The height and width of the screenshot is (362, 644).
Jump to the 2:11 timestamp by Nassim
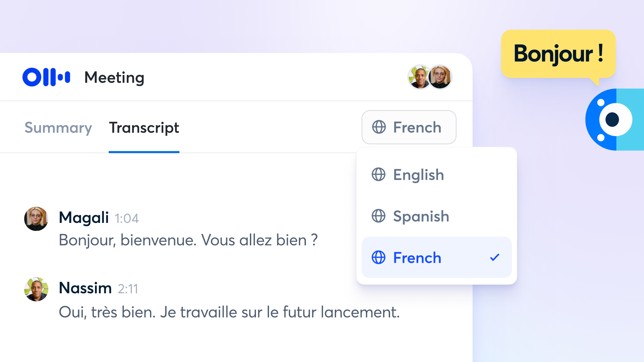pyautogui.click(x=128, y=289)
